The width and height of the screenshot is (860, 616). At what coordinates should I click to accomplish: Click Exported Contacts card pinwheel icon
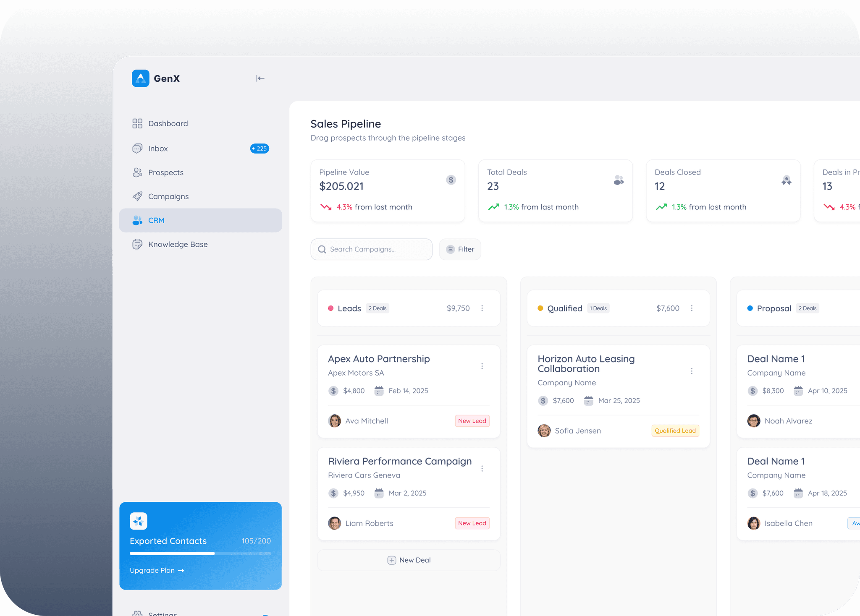pos(139,521)
